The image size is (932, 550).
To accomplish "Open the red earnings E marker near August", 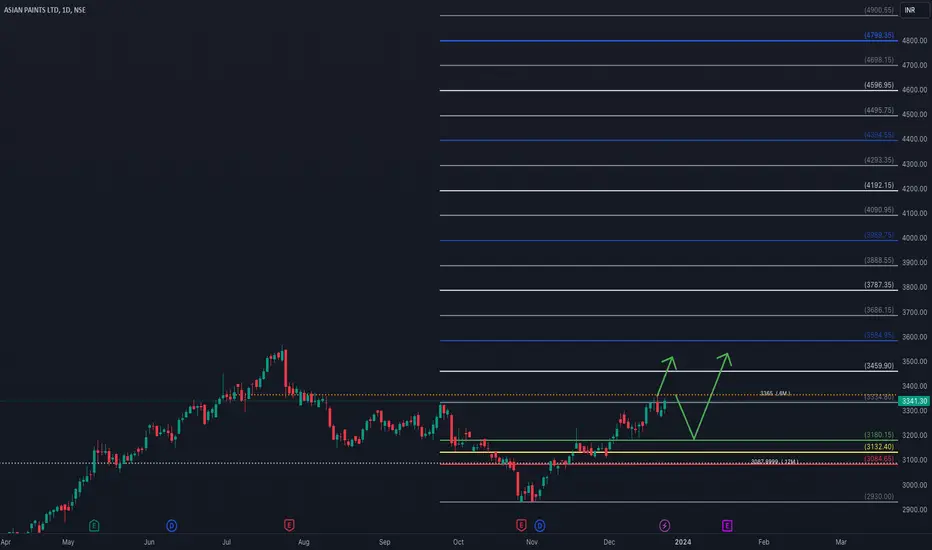I will tap(289, 525).
